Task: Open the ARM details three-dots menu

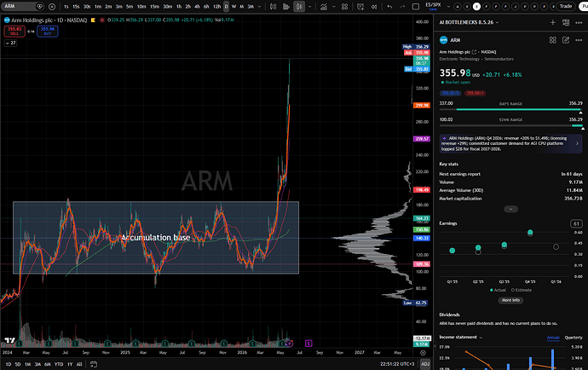Action: [579, 40]
